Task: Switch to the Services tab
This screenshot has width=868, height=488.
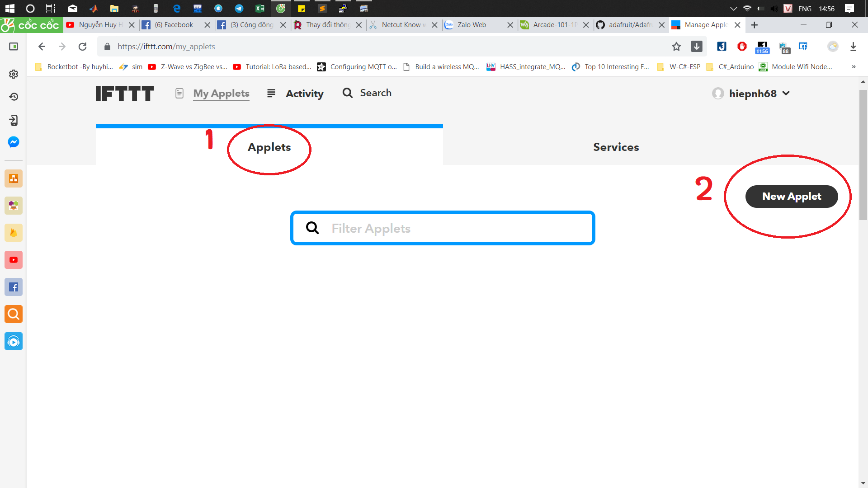Action: point(616,147)
